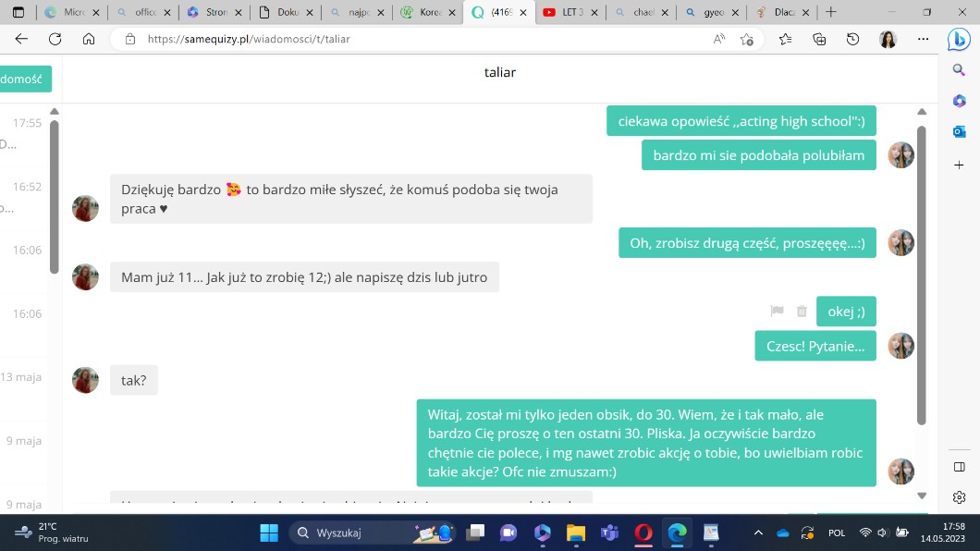Viewport: 980px width, 551px height.
Task: Switch to the YouTube "LET 3" tab
Action: tap(569, 12)
